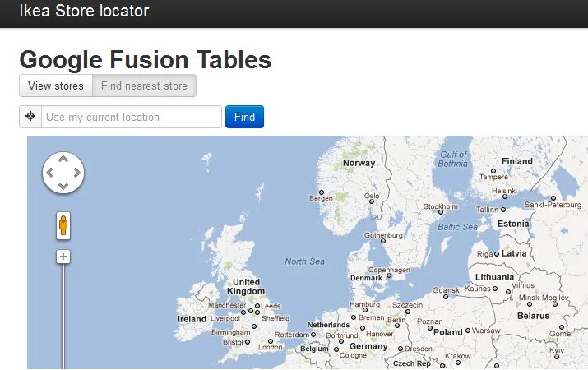Select the Gdansk city marker
The width and height of the screenshot is (588, 370).
pyautogui.click(x=446, y=297)
